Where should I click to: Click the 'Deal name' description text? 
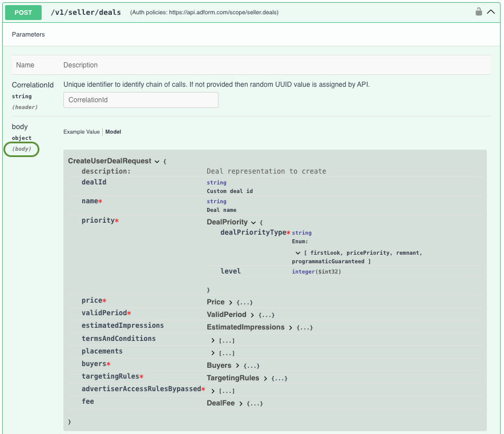point(221,210)
